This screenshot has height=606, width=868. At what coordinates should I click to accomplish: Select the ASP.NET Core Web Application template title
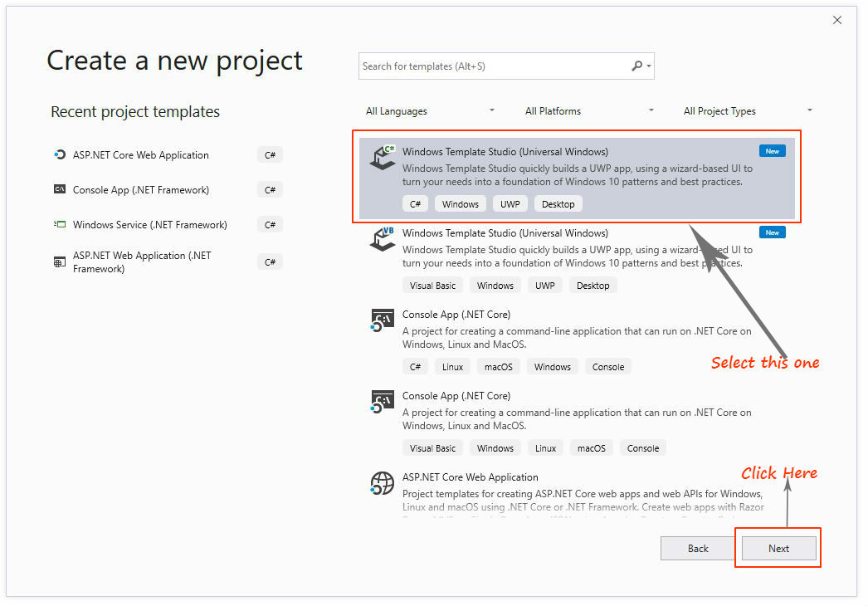pyautogui.click(x=470, y=477)
